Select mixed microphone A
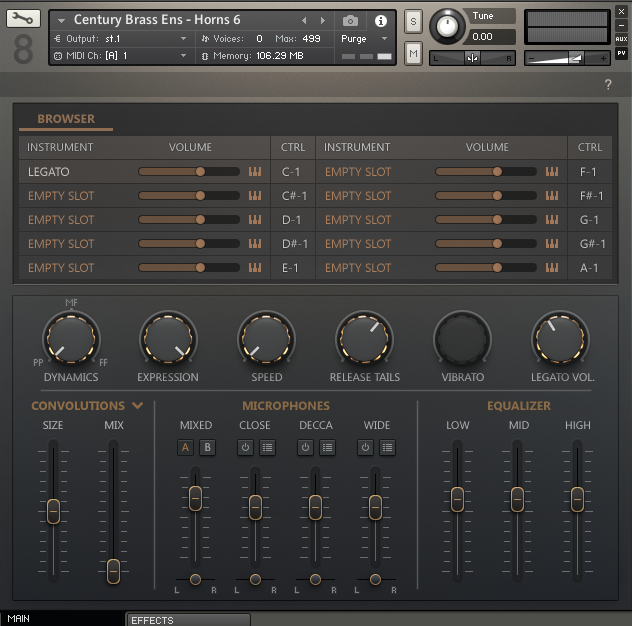 click(x=185, y=447)
